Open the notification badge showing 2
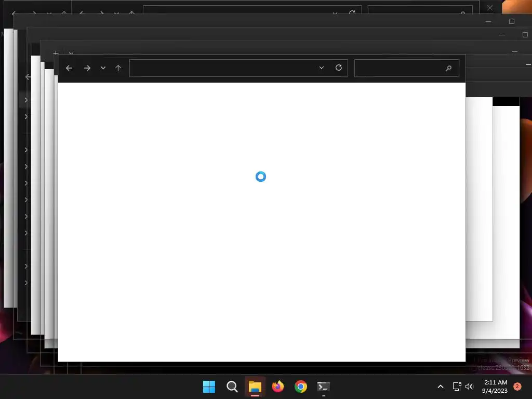 (517, 387)
